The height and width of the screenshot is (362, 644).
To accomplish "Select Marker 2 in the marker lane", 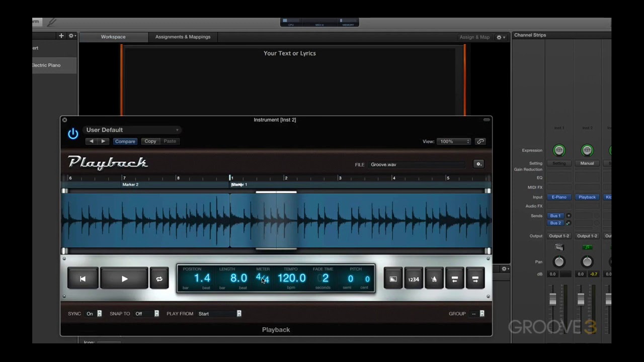I will tap(130, 185).
